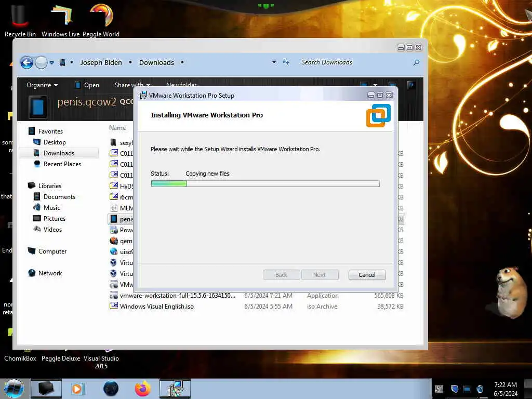Screen dimensions: 532x399
Task: Select Downloads in navigation pane
Action: (x=59, y=153)
